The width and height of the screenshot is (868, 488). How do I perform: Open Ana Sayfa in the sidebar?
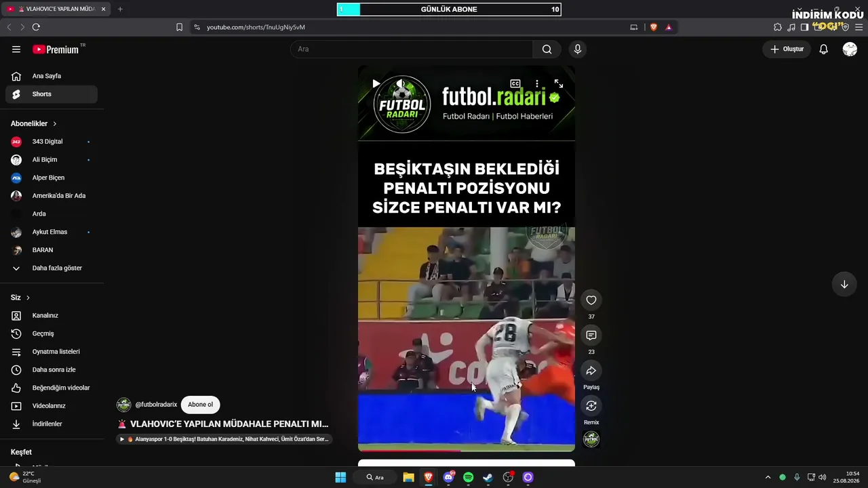(52, 76)
